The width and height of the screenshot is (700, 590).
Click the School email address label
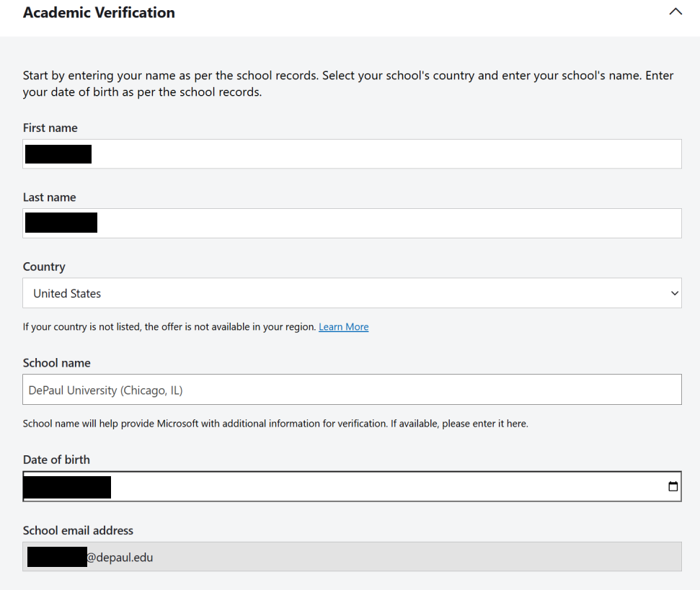tap(78, 530)
